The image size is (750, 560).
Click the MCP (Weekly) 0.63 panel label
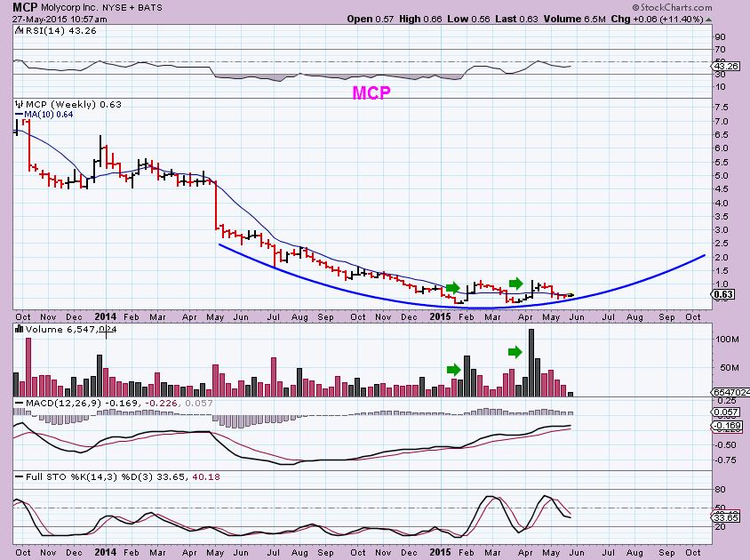click(x=74, y=104)
